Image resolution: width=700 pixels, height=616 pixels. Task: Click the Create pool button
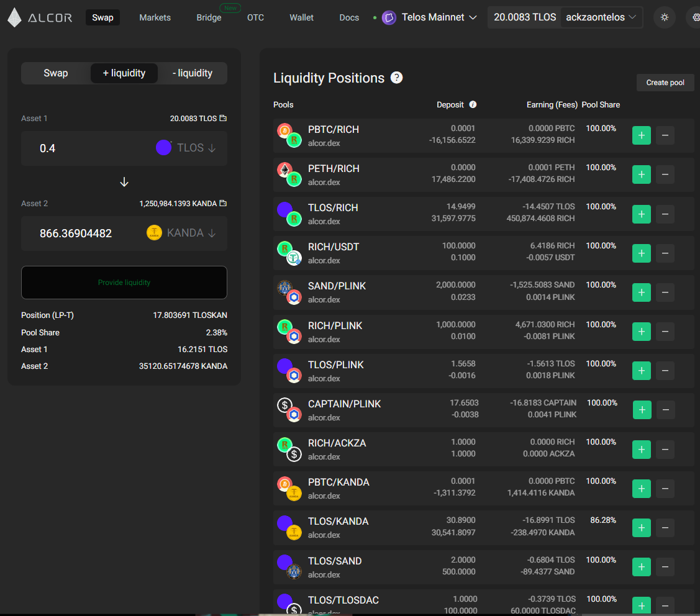[x=665, y=83]
